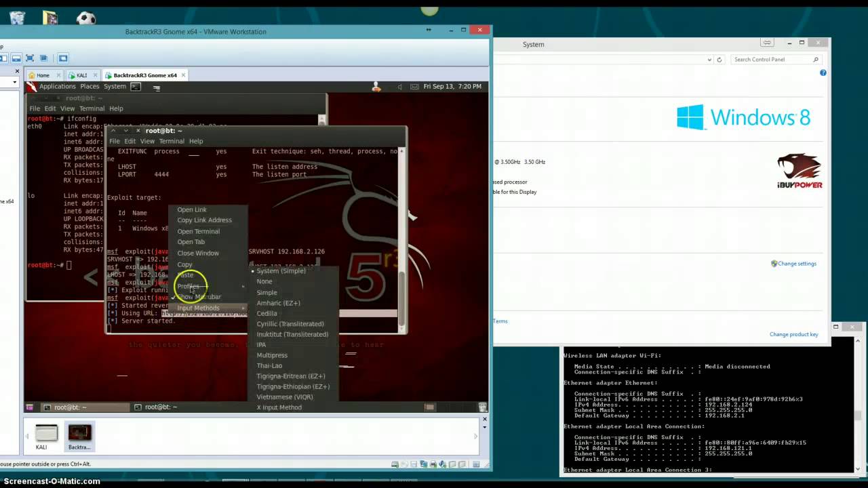Click the hard disk device status icon
This screenshot has height=488, width=868.
pyautogui.click(x=395, y=464)
